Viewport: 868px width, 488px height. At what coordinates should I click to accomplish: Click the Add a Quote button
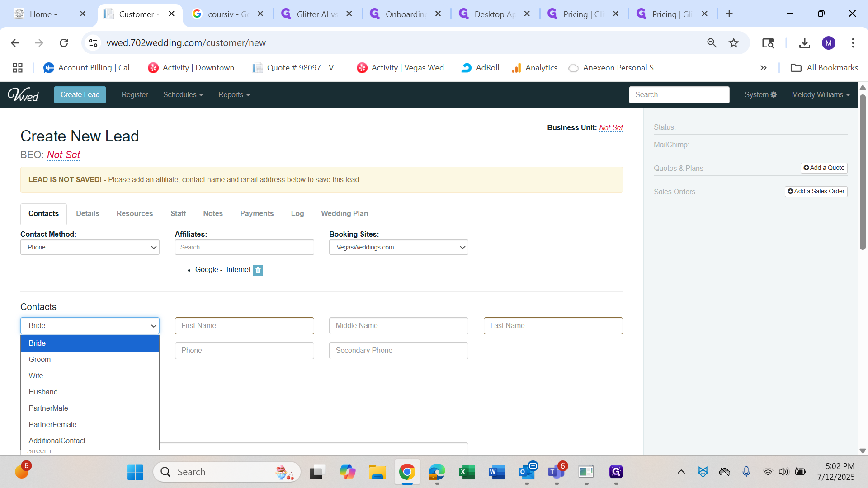coord(824,168)
